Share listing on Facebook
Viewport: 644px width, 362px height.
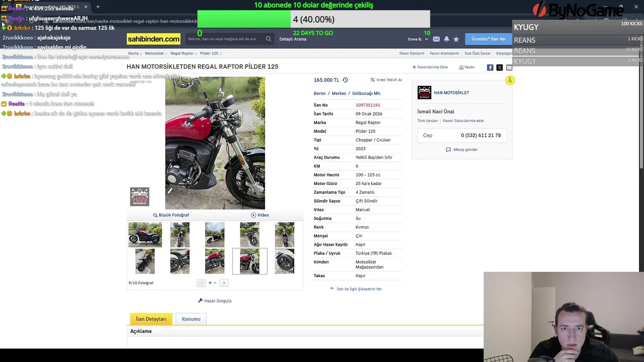click(490, 67)
